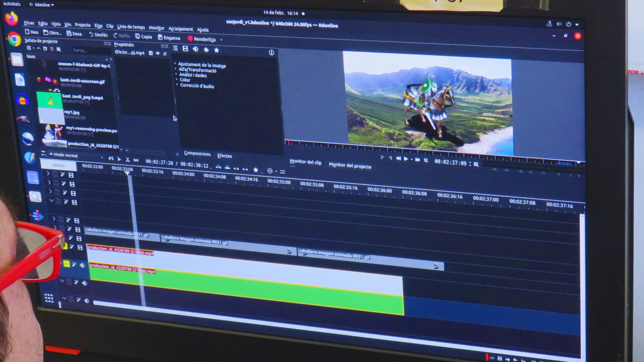Open the Projecte menu

point(83,25)
